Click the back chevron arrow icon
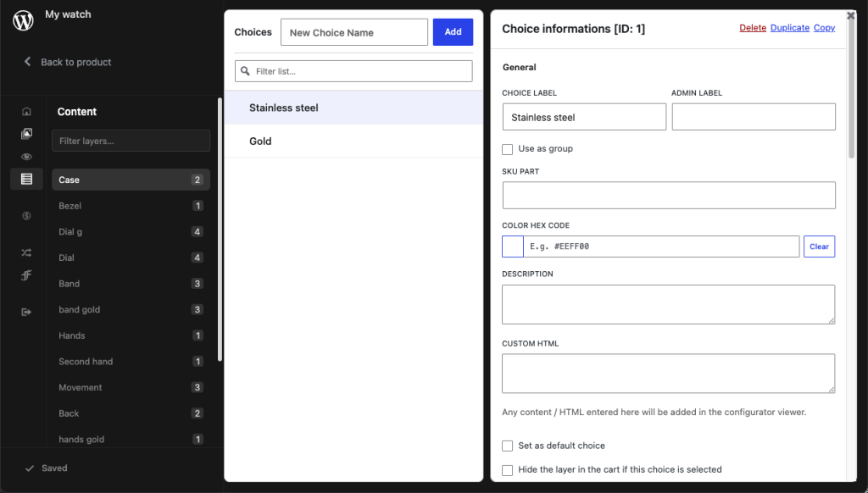Screen dimensions: 868x493 coord(27,62)
